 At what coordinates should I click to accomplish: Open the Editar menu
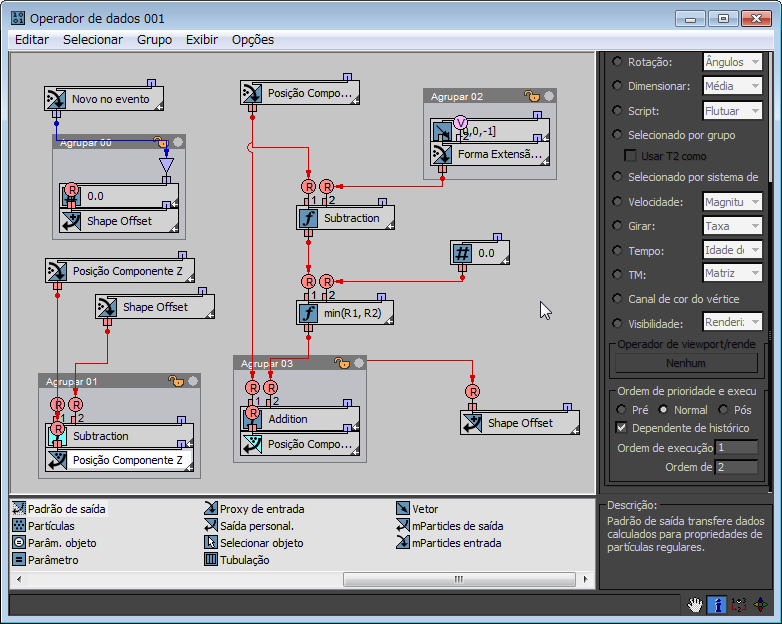pyautogui.click(x=32, y=39)
